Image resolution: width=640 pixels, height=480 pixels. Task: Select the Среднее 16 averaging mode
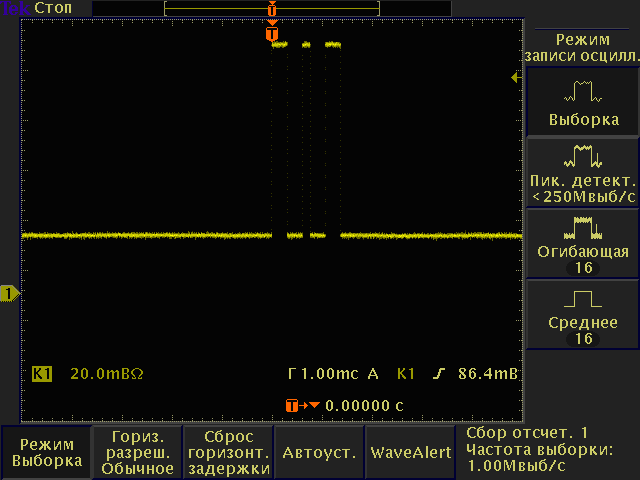(583, 314)
